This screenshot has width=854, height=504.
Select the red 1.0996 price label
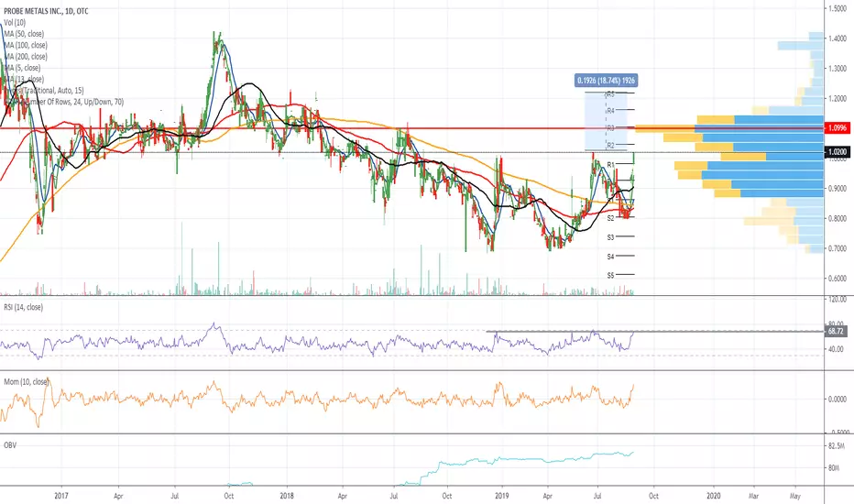click(838, 128)
